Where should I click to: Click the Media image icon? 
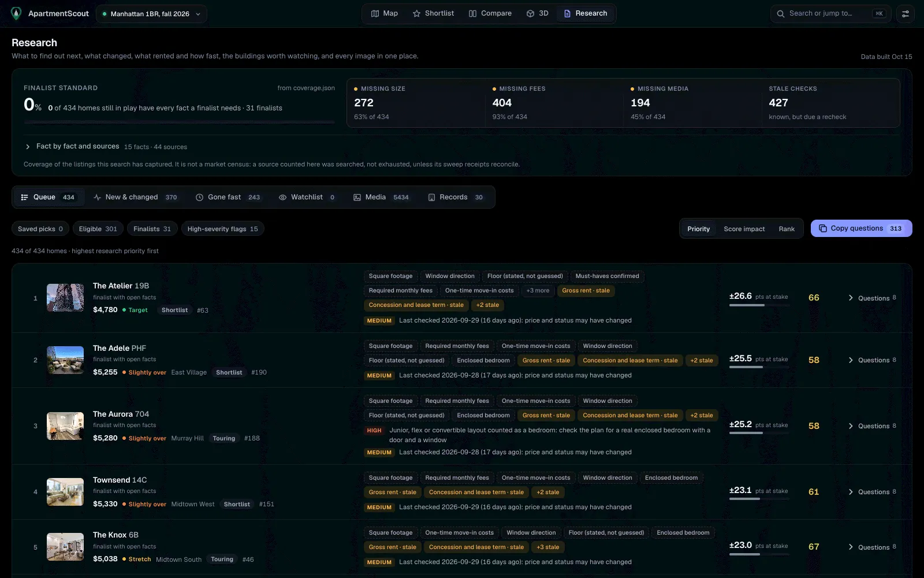coord(357,197)
